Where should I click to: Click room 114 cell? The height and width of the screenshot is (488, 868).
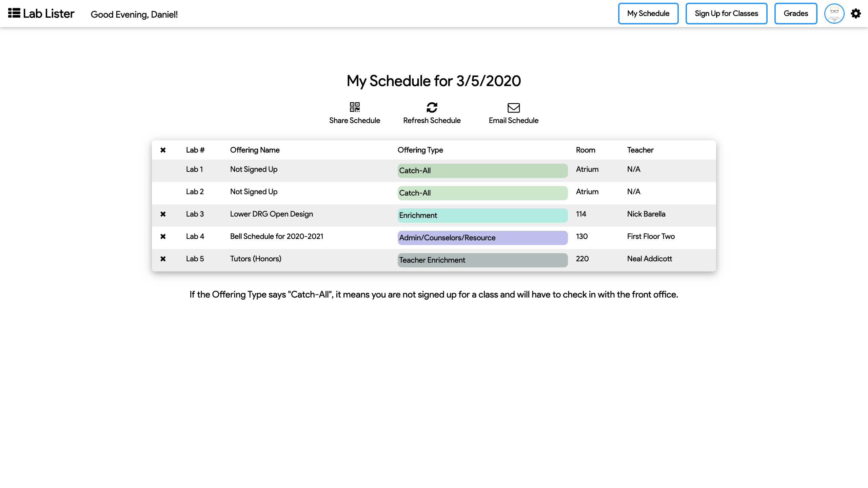tap(581, 214)
